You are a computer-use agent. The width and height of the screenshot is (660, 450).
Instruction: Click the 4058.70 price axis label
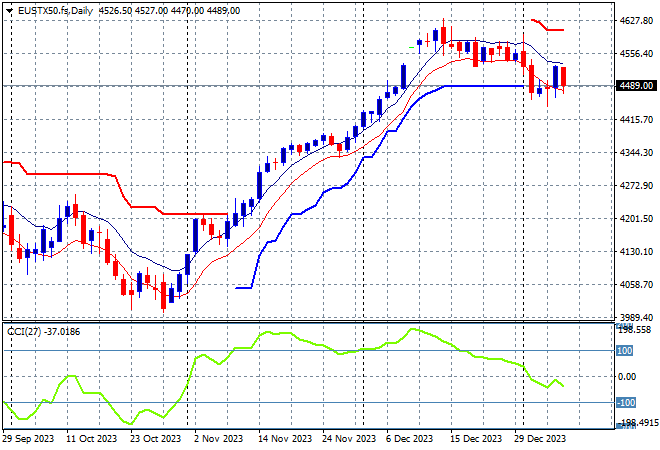coord(634,285)
